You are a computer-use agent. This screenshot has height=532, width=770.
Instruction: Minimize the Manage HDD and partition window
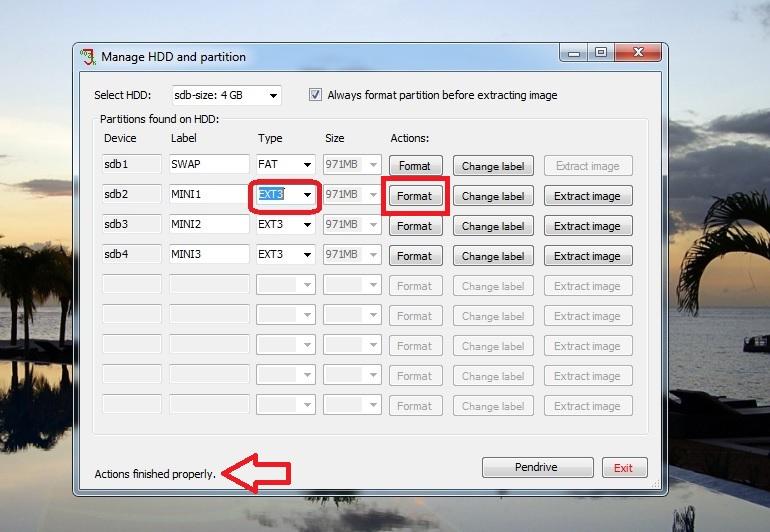(x=574, y=52)
